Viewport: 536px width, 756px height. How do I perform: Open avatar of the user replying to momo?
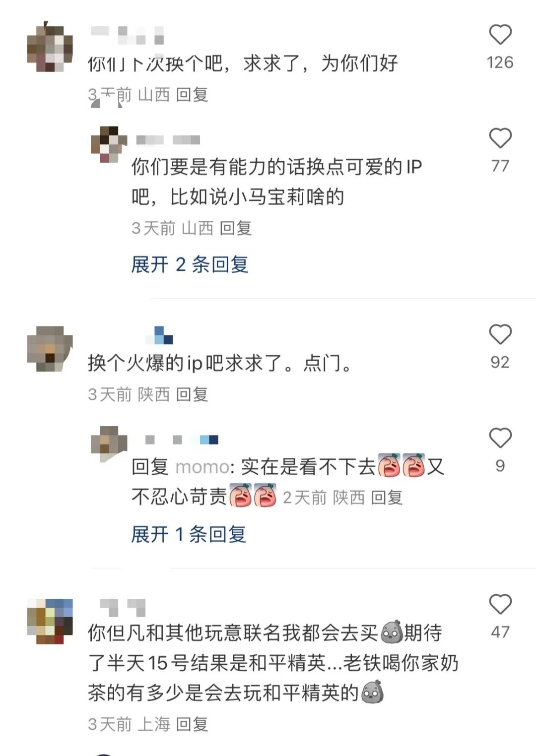(109, 443)
